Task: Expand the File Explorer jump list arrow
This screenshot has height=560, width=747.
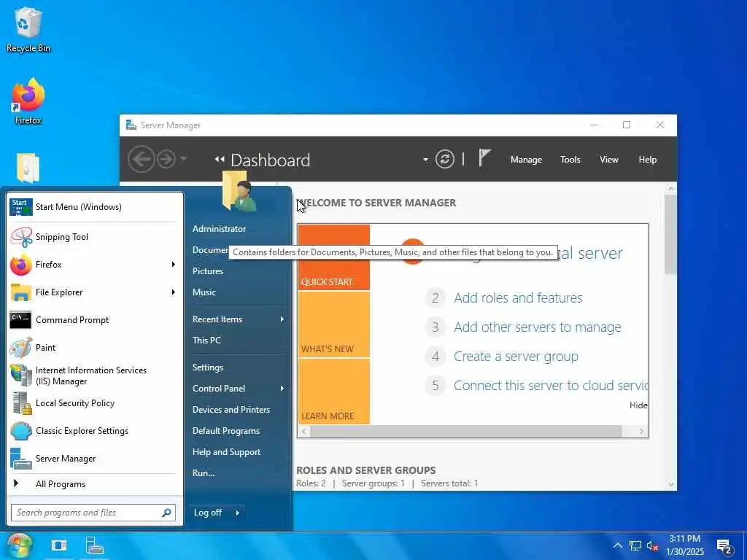Action: pyautogui.click(x=174, y=292)
